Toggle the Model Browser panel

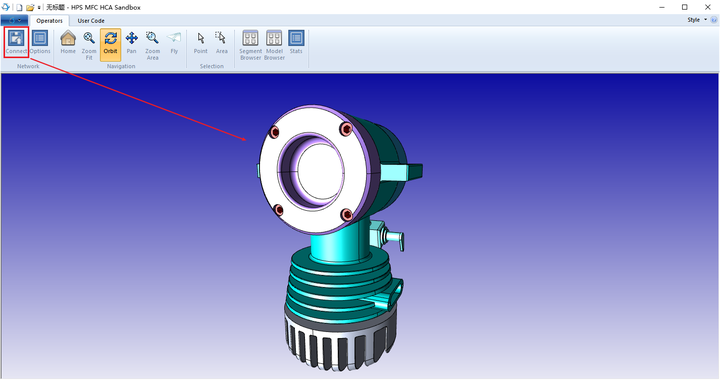point(274,45)
